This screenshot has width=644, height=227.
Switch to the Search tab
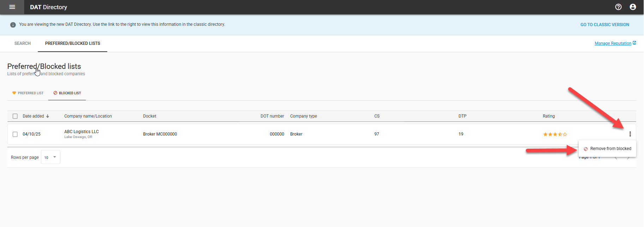(23, 43)
